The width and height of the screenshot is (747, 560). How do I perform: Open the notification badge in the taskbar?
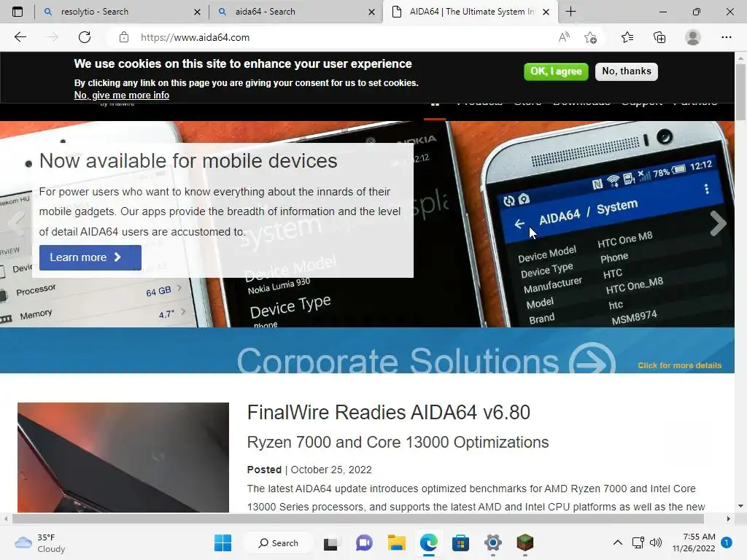[x=726, y=542]
